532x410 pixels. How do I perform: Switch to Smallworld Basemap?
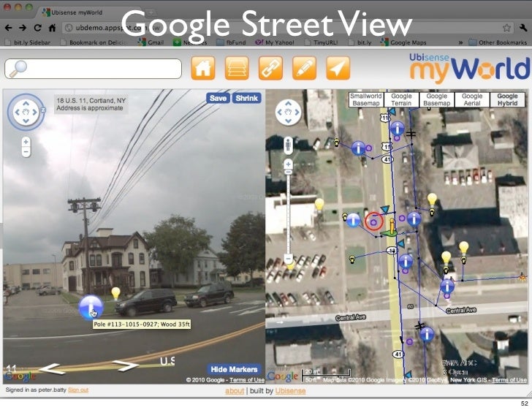pyautogui.click(x=366, y=100)
